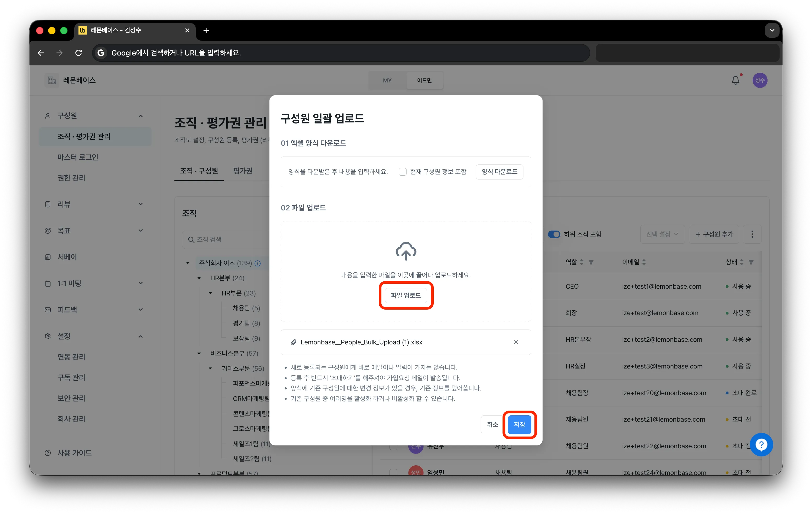Go to 마스터 로그인 in sidebar
The image size is (812, 514).
point(78,157)
